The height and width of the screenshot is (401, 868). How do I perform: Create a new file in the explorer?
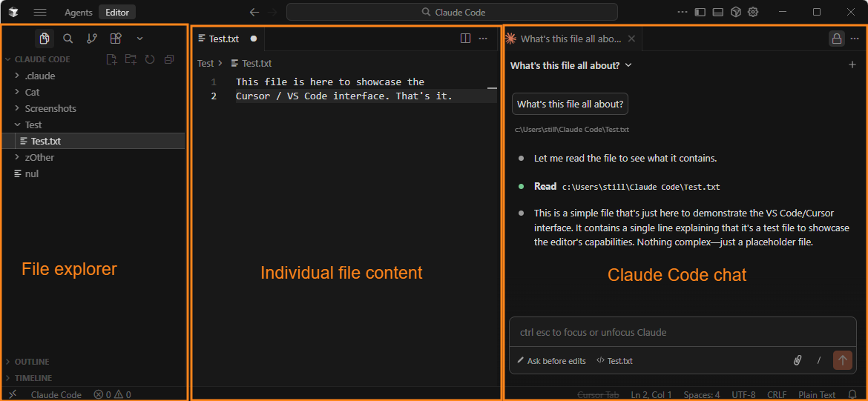pos(112,59)
